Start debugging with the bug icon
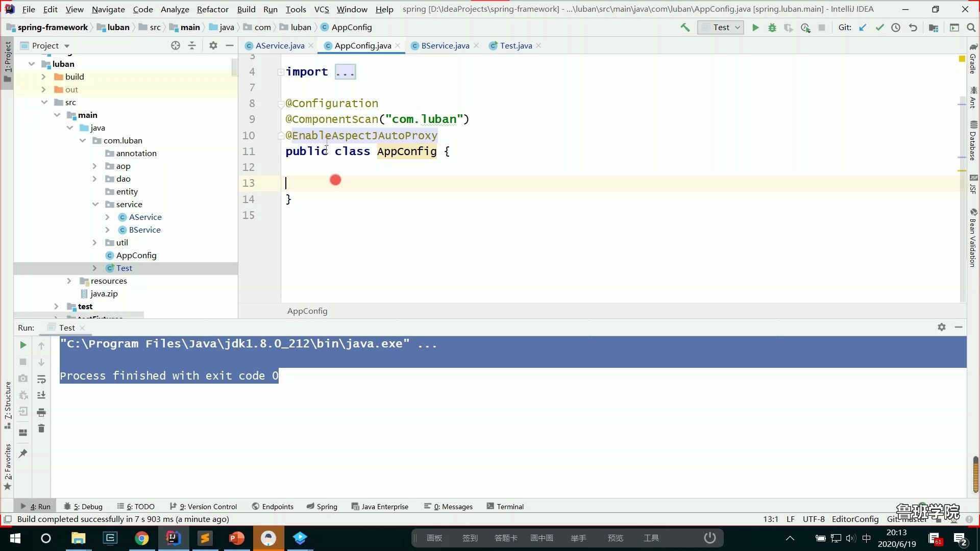Image resolution: width=980 pixels, height=551 pixels. tap(772, 28)
